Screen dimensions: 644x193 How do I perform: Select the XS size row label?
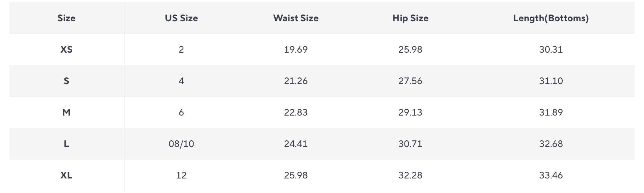[x=66, y=50]
